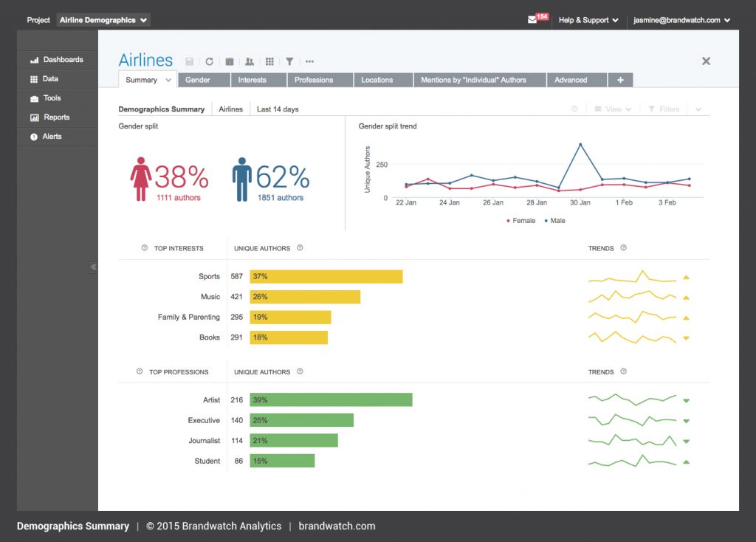Image resolution: width=756 pixels, height=542 pixels.
Task: Open the more options ellipsis icon
Action: (309, 62)
